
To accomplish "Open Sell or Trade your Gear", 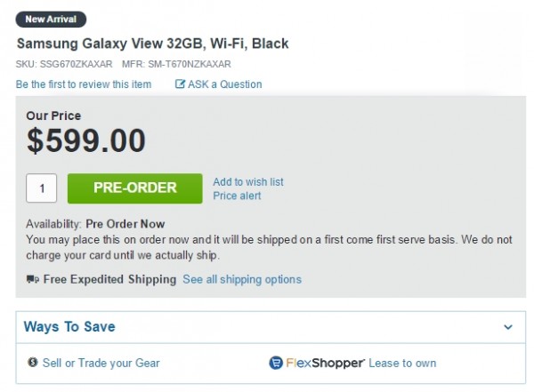I will click(x=101, y=363).
